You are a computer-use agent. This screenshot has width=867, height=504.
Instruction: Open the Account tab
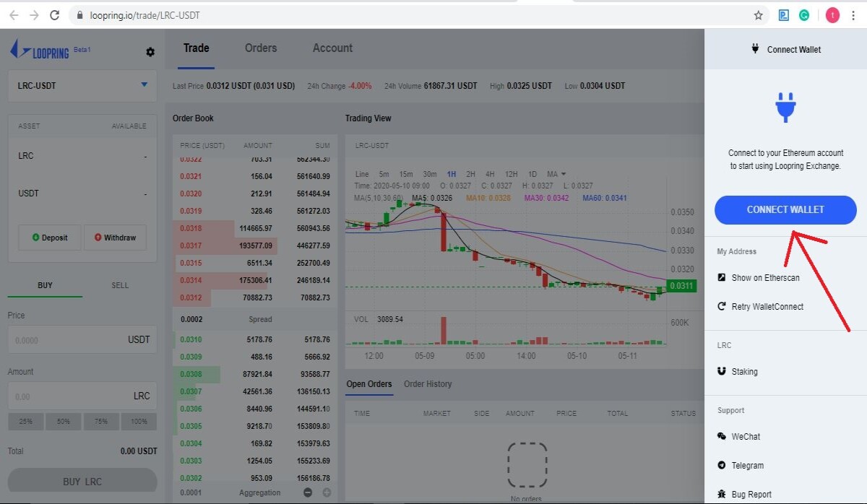(332, 48)
